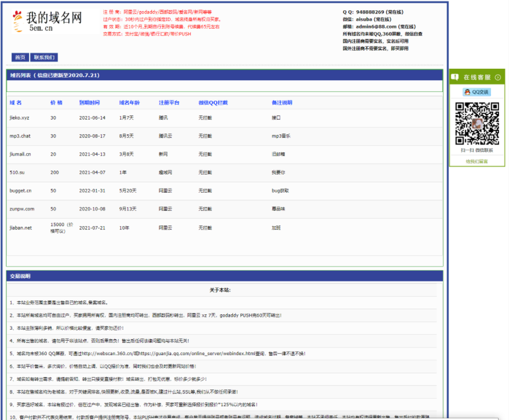Screen dimensions: 509x420
Task: Click the jiumail.cn domain name
Action: [20, 154]
